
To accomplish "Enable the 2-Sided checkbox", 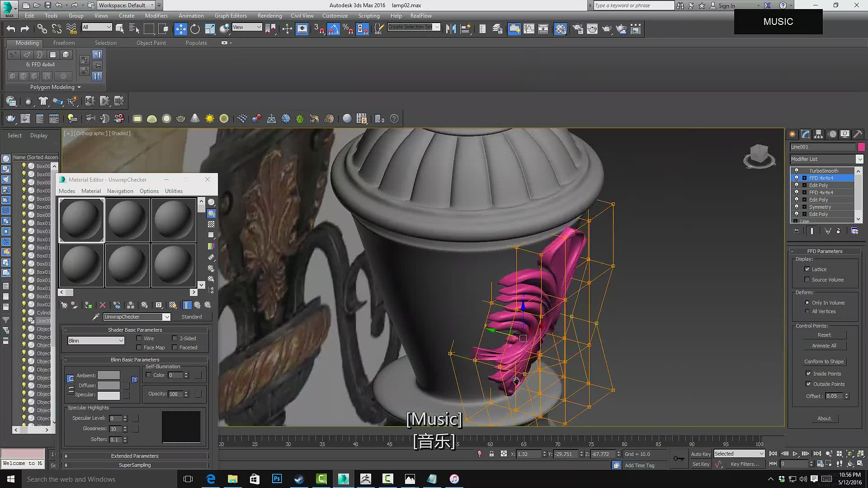I will tap(175, 338).
